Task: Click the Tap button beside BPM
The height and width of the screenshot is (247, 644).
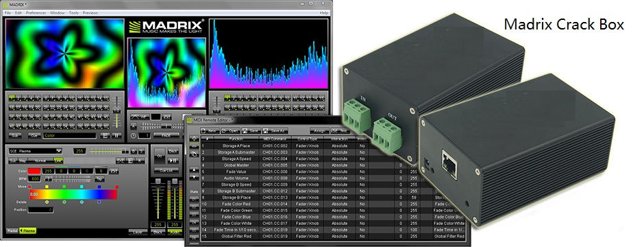Action: [99, 179]
